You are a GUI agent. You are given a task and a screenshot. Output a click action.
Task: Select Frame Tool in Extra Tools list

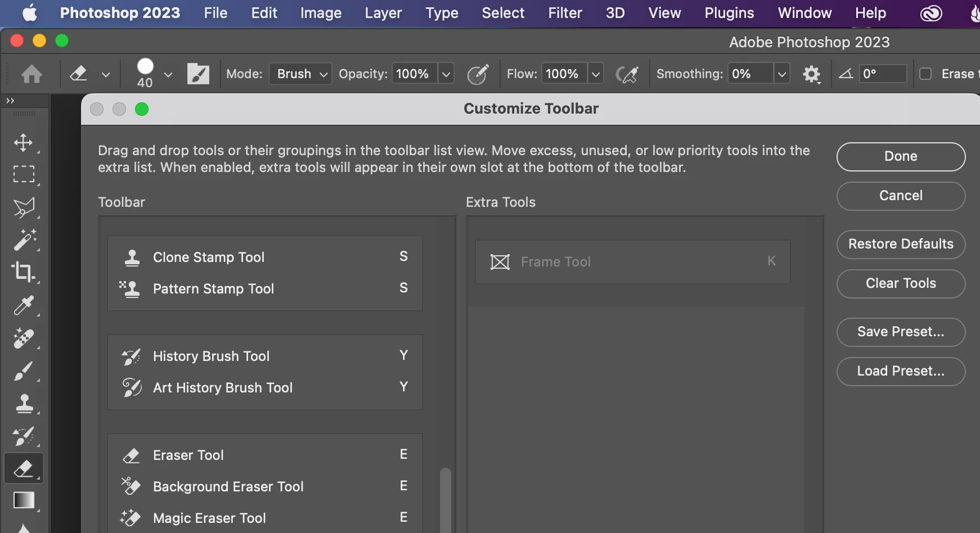(x=633, y=262)
